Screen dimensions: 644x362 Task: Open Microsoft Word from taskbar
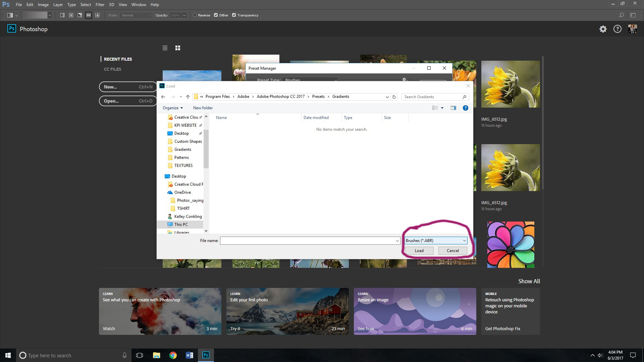pyautogui.click(x=190, y=355)
